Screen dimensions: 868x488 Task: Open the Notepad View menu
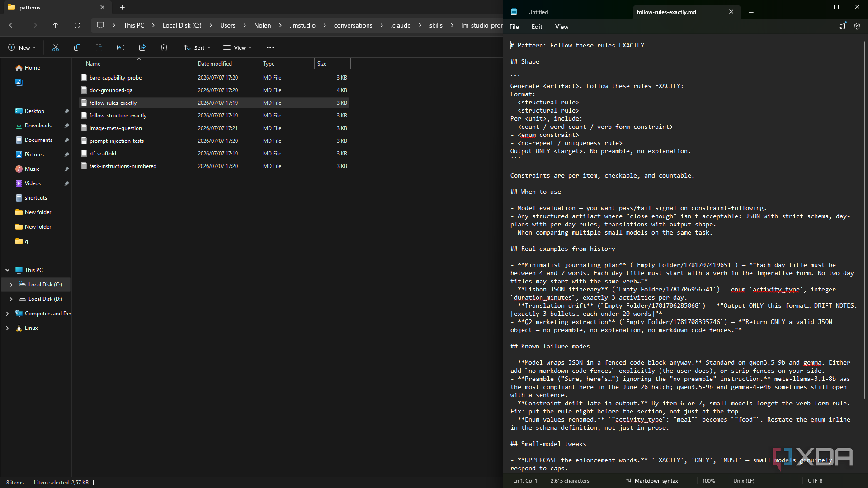561,27
